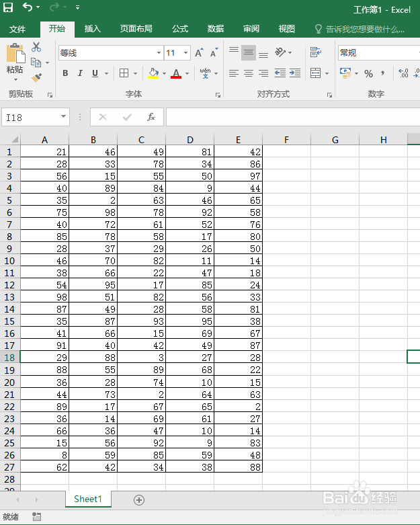Open the 常规 number format box
420x525 pixels.
click(379, 53)
